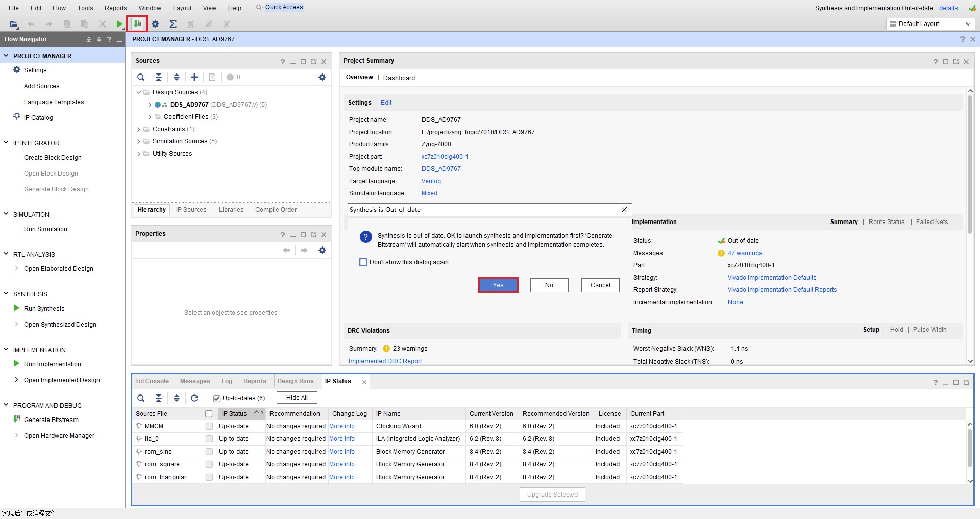Expand all rows in IP Status
The image size is (980, 519).
(177, 398)
